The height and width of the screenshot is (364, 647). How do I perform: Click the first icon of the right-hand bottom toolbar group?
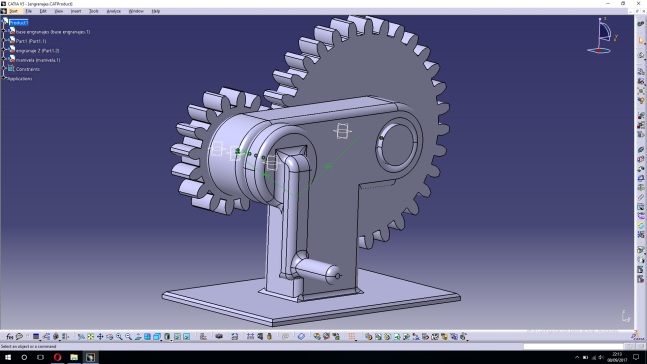[368, 337]
